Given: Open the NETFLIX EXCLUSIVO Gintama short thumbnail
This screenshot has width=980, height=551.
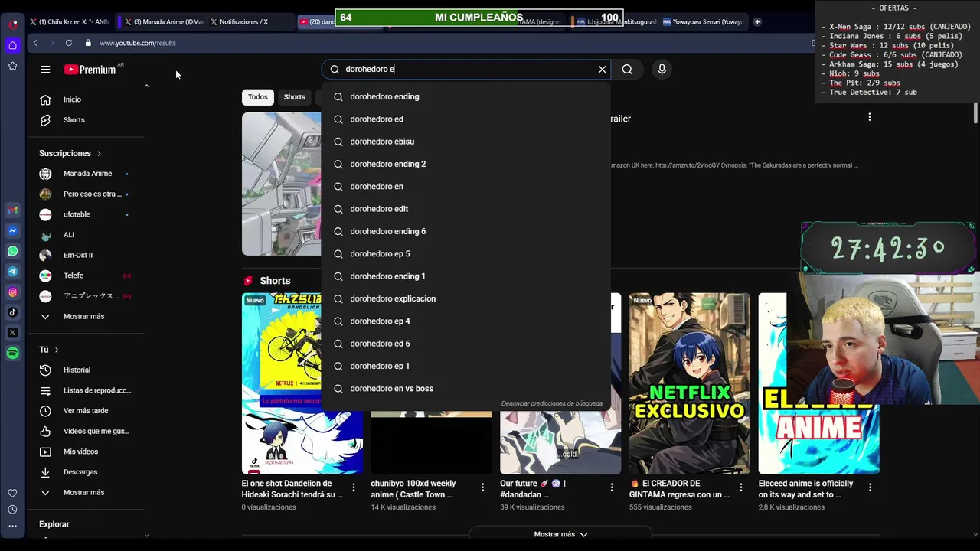Looking at the screenshot, I should click(x=689, y=383).
